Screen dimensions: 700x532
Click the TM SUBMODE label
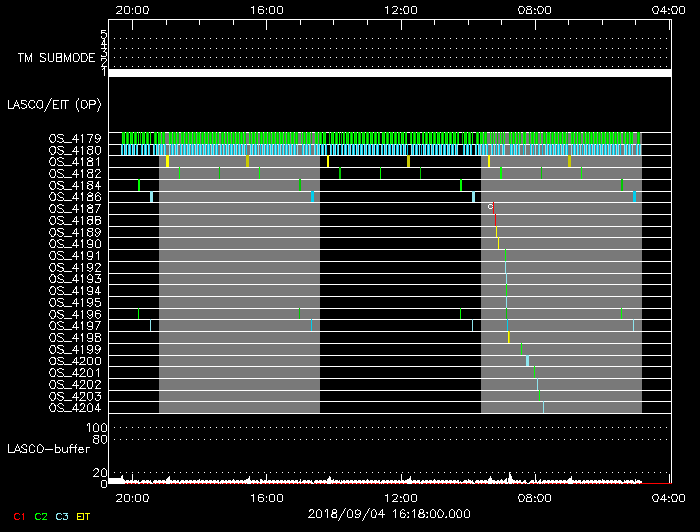click(x=56, y=58)
